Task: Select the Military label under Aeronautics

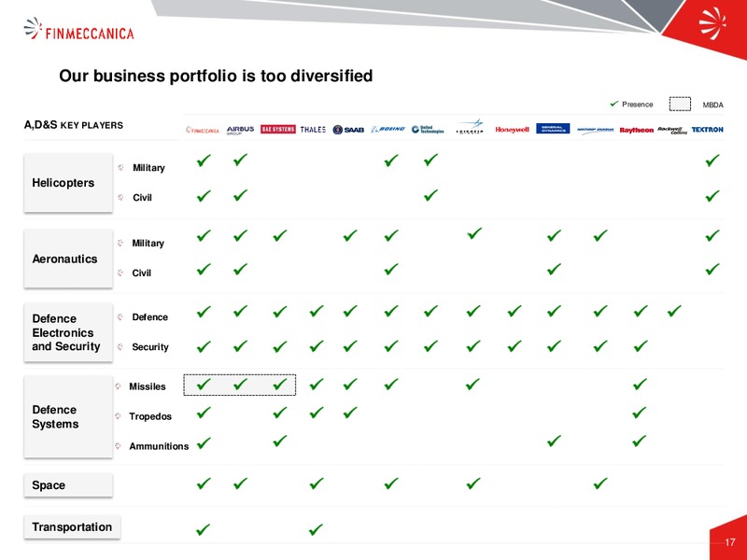Action: (x=148, y=243)
